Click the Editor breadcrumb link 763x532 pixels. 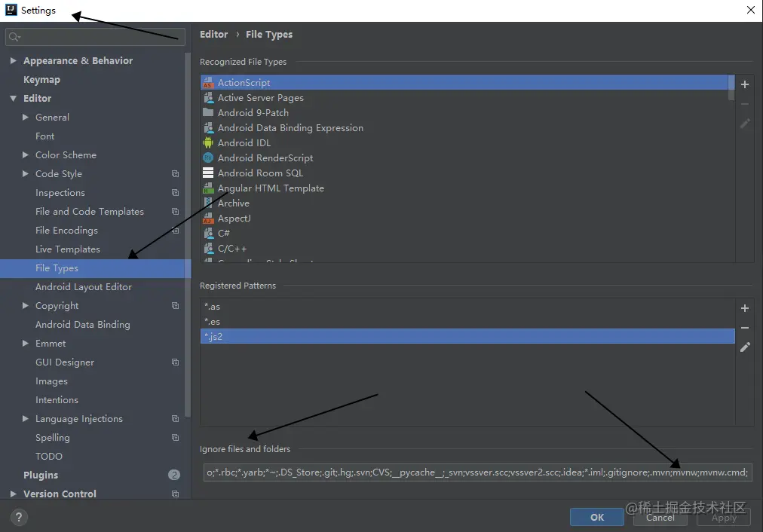tap(213, 35)
